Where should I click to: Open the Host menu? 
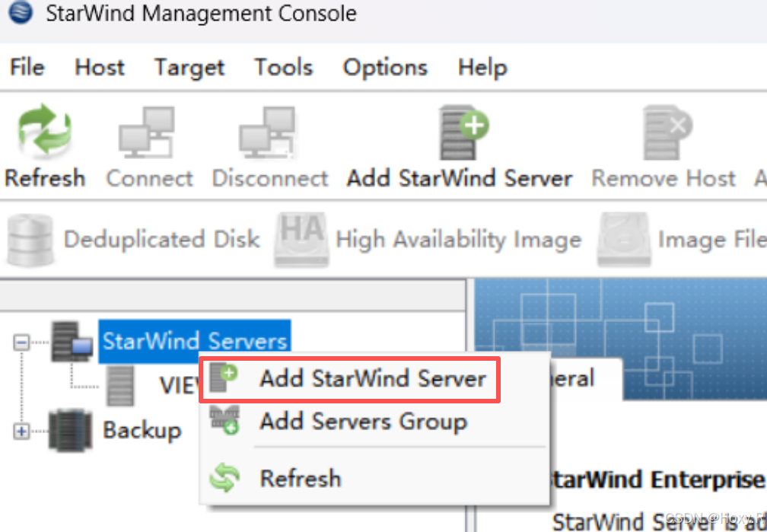[99, 67]
